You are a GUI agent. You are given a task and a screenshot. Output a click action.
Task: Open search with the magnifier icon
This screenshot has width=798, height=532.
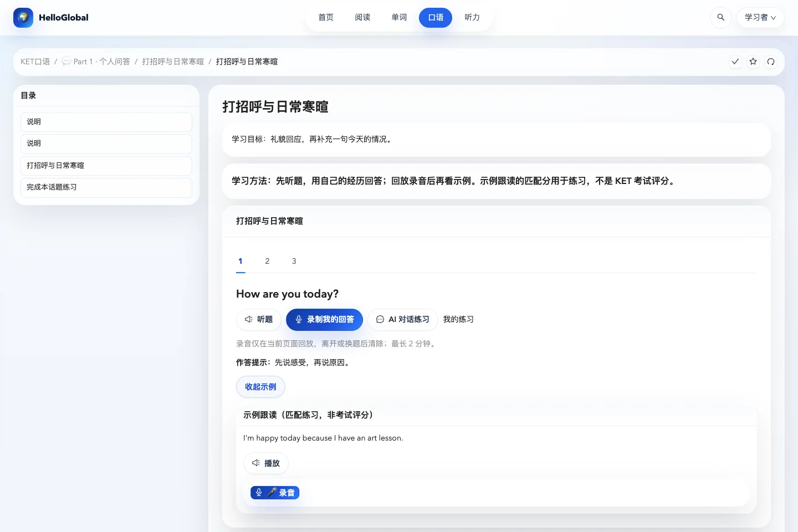pyautogui.click(x=721, y=18)
